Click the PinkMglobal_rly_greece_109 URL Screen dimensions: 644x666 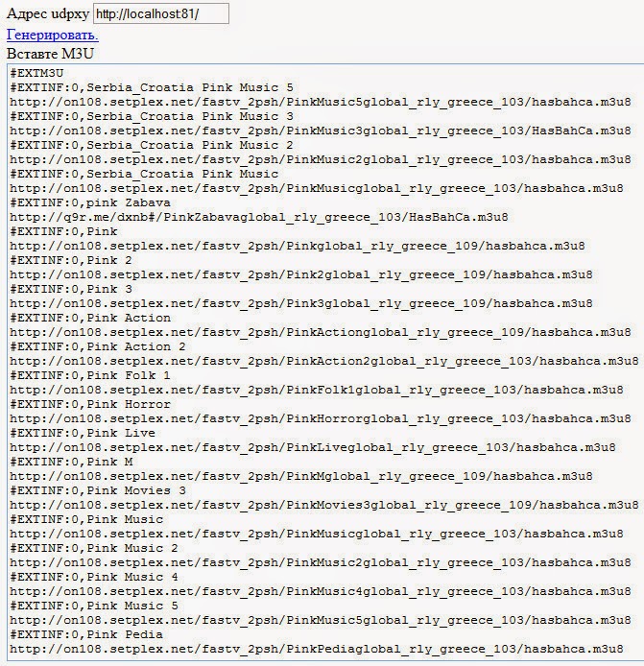(x=301, y=476)
